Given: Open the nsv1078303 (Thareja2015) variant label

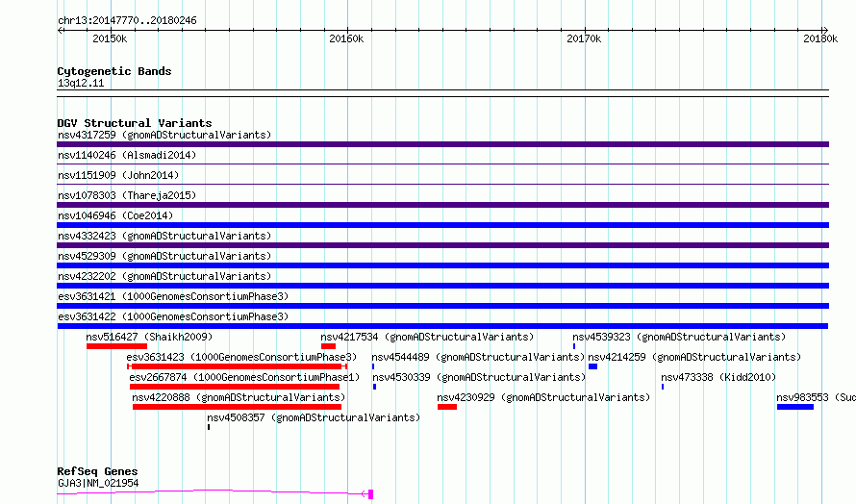Looking at the screenshot, I should [127, 195].
